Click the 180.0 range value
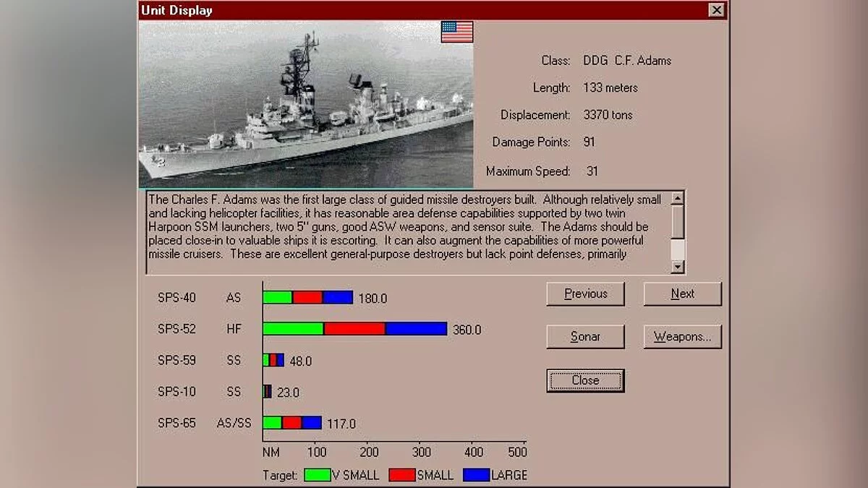Image resolution: width=868 pixels, height=488 pixels. pos(373,299)
